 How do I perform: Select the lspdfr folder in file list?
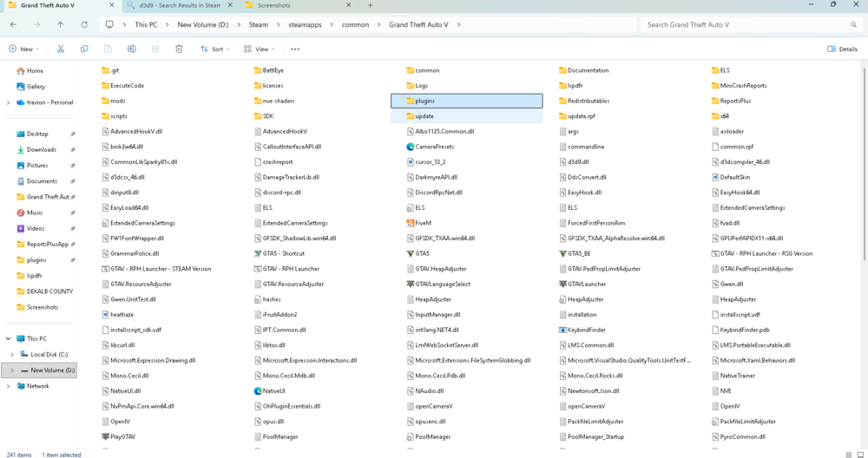(571, 86)
